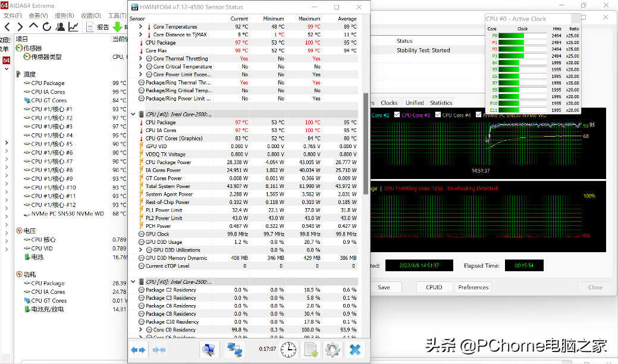Open the 收藏(O) menu
Viewport: 618px width, 364px height.
pos(90,15)
